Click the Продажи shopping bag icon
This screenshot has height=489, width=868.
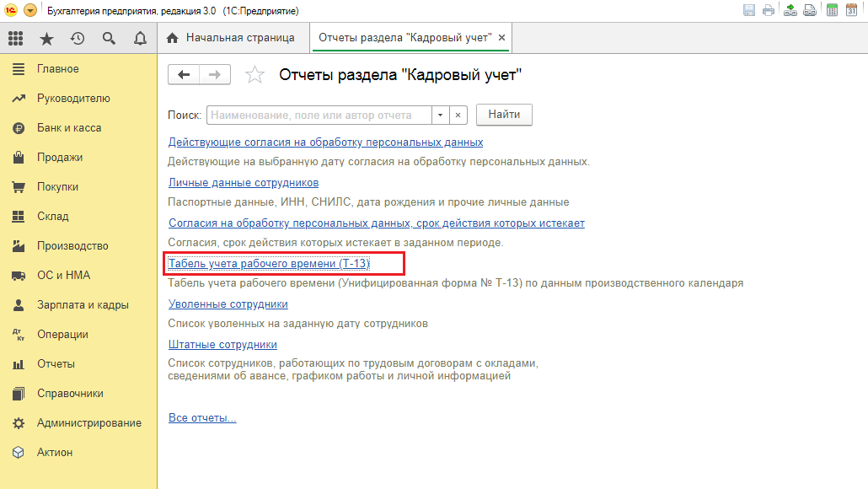coord(19,158)
